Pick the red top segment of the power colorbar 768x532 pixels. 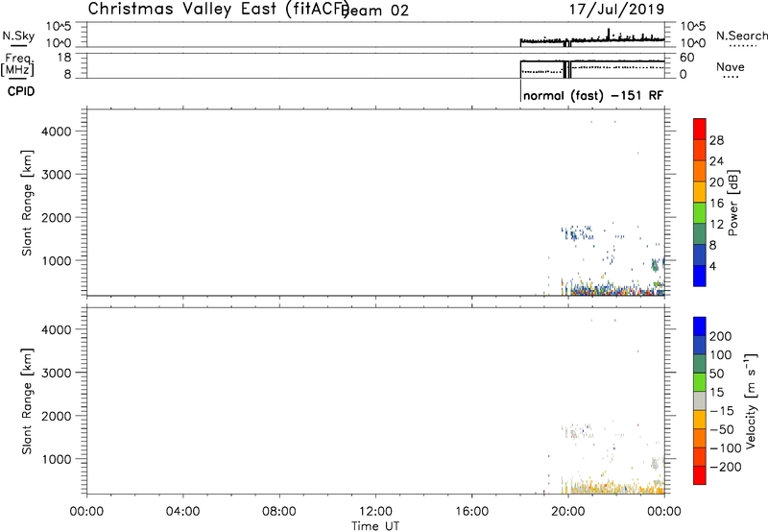[700, 129]
